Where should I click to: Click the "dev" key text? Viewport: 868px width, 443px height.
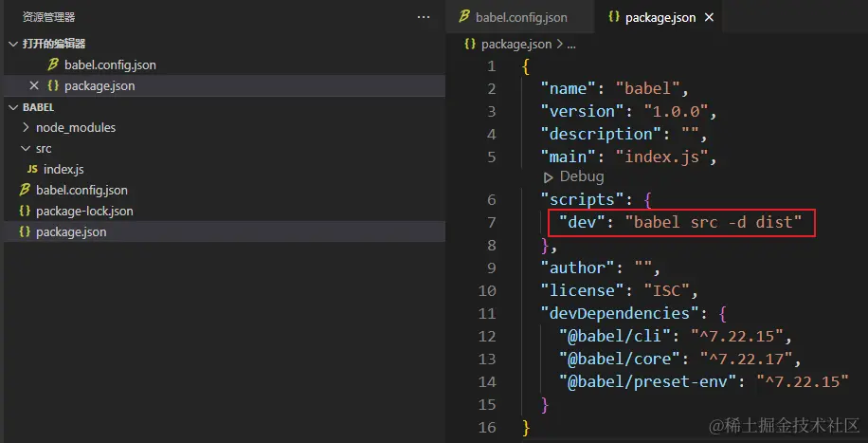point(582,222)
